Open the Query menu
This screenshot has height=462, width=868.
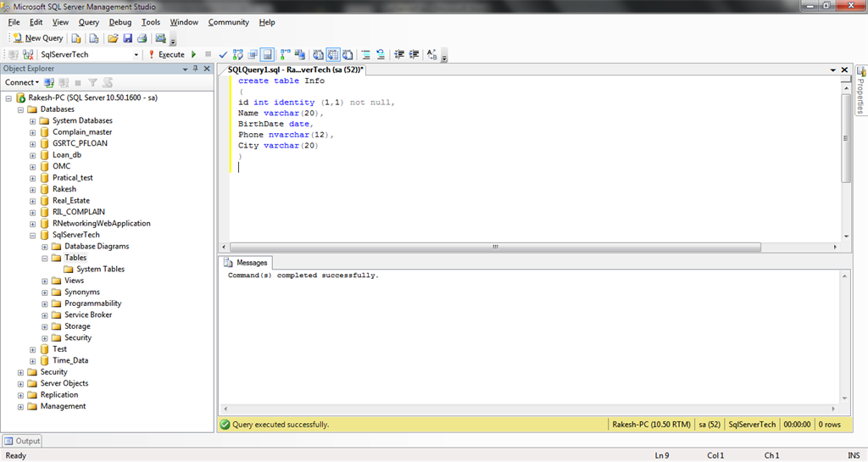(x=88, y=22)
